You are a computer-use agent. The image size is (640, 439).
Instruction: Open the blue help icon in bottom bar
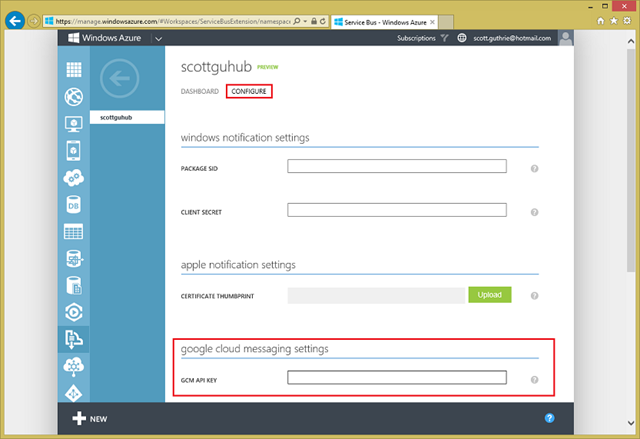[549, 418]
